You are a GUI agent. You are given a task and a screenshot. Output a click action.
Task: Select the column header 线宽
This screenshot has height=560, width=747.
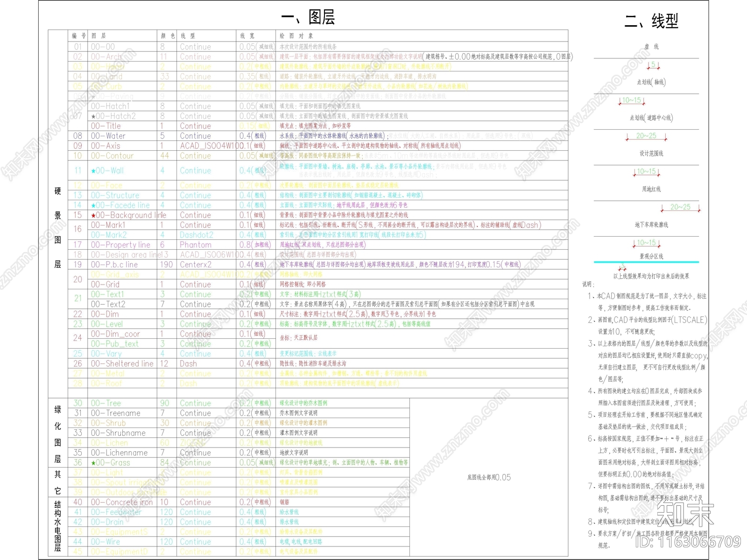point(247,35)
